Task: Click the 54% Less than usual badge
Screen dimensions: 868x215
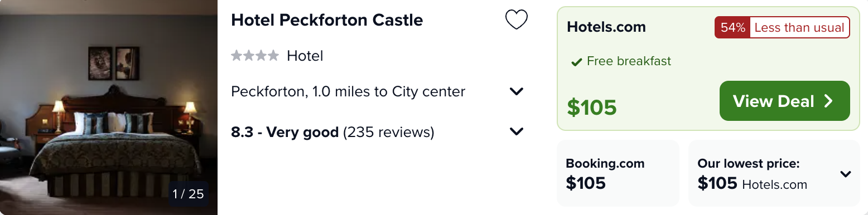Action: click(782, 27)
